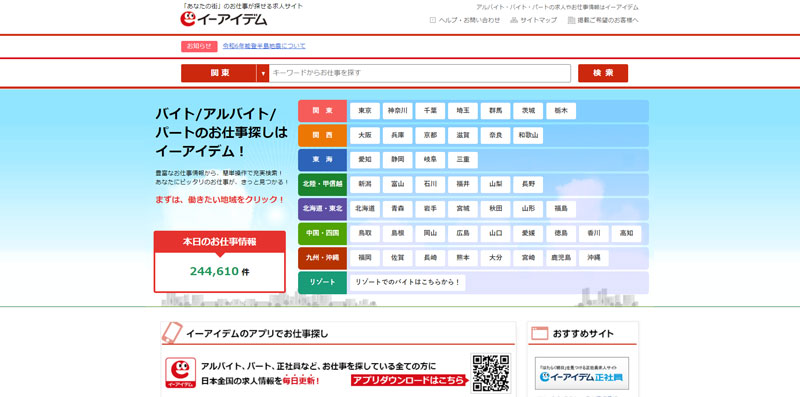Viewport: 800px width, 397px height.
Task: Choose the 福岡 prefecture button
Action: (x=365, y=258)
